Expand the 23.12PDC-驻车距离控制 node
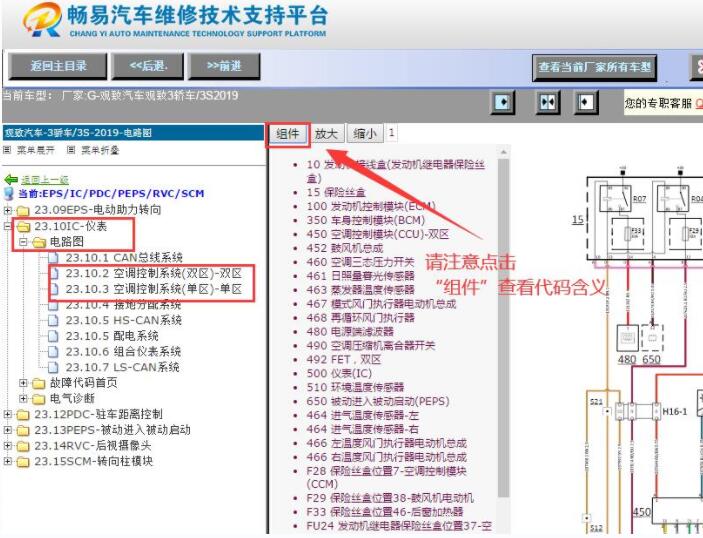 [8, 414]
